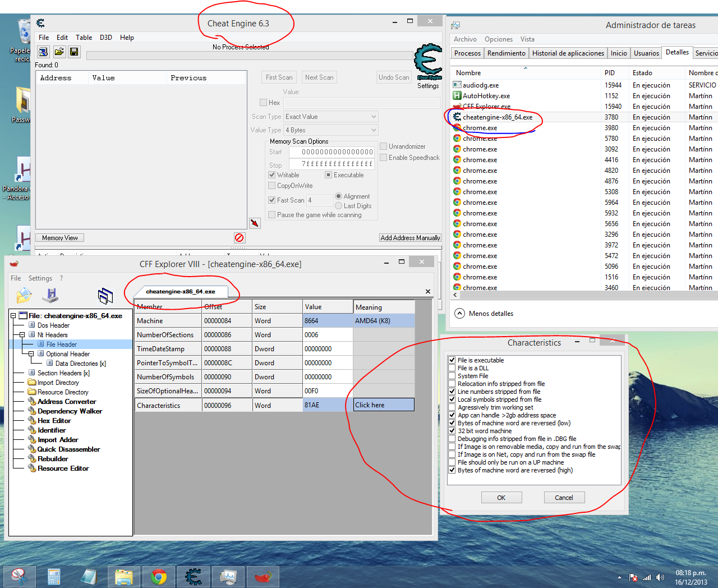This screenshot has width=718, height=588.
Task: Click CFF Explorer save icon
Action: [x=51, y=295]
